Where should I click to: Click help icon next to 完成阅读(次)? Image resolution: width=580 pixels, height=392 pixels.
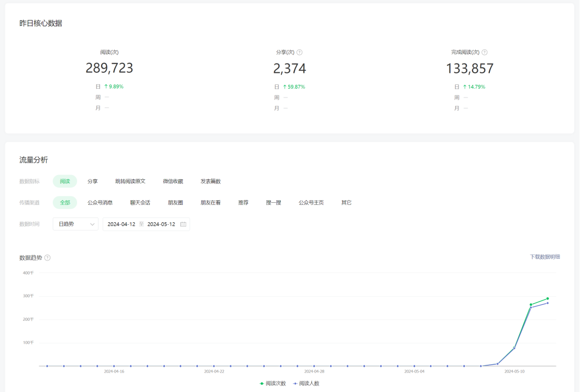pos(485,52)
